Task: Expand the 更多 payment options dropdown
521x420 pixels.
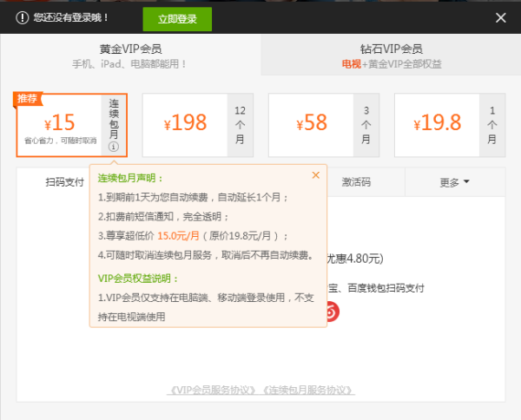Action: coord(454,182)
